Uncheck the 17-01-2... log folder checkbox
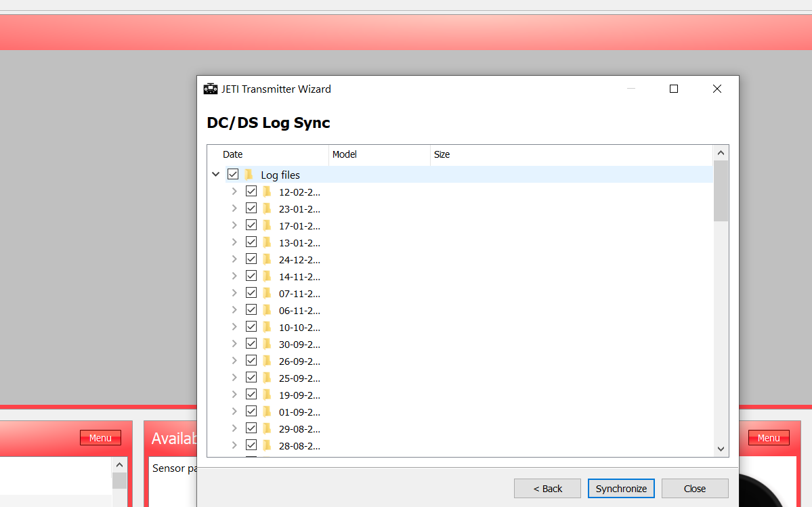812x507 pixels. [251, 225]
